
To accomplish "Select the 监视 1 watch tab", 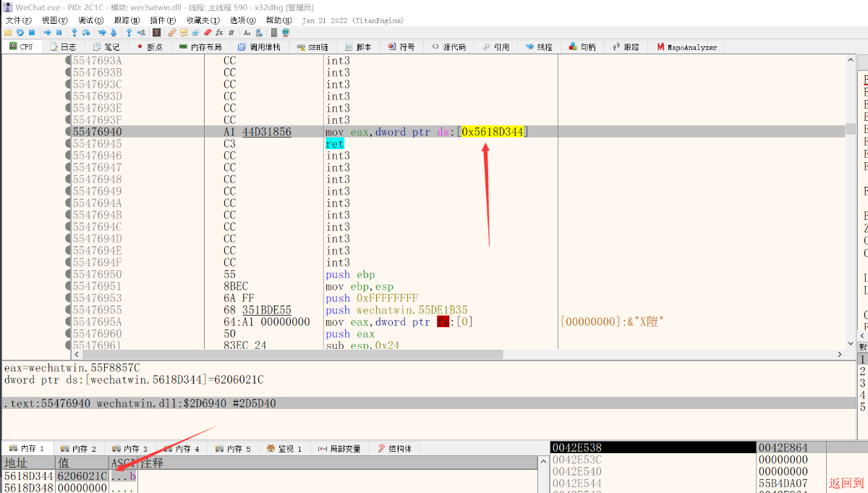I will (x=285, y=449).
